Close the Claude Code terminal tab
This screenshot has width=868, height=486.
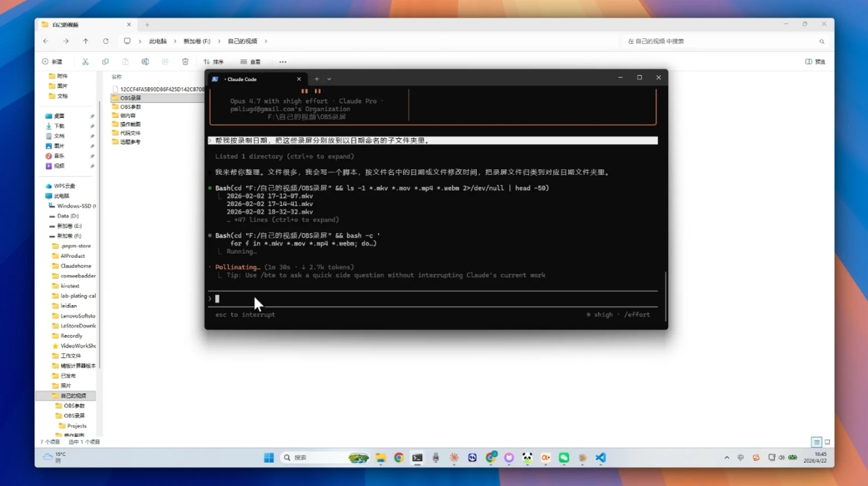tap(299, 79)
